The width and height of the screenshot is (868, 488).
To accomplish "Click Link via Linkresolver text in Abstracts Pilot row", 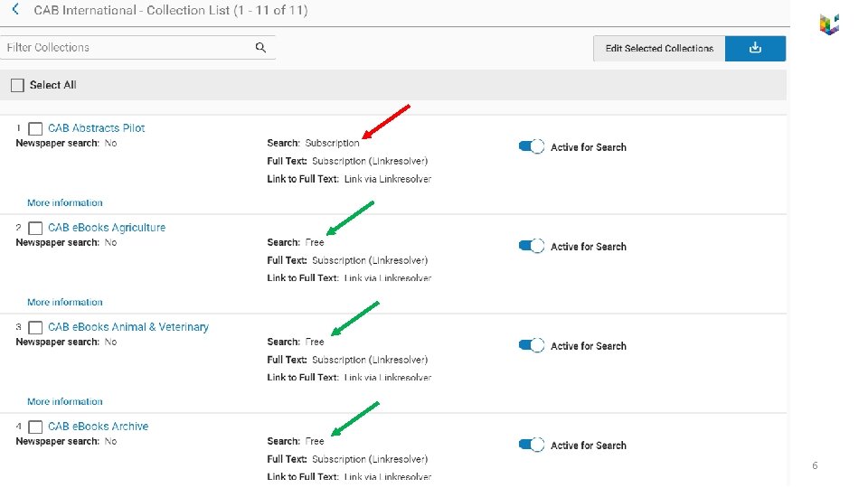I will click(x=388, y=179).
